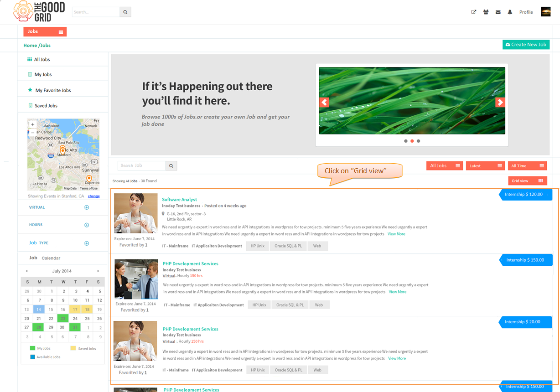
Task: Open the All Time dropdown
Action: [527, 165]
